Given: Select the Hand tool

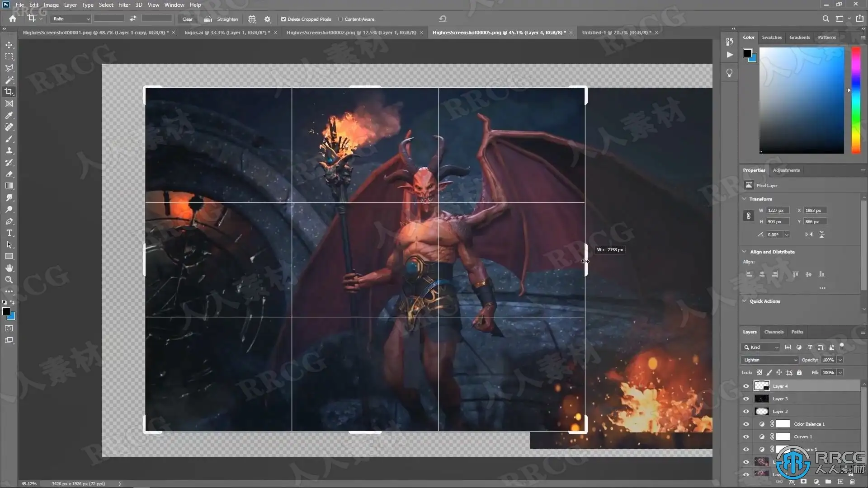Looking at the screenshot, I should [x=9, y=268].
